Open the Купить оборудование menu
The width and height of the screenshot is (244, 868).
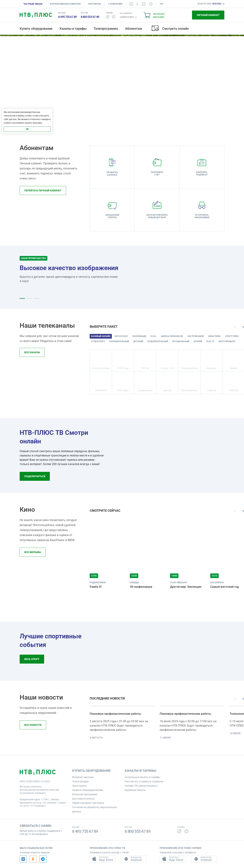click(36, 29)
